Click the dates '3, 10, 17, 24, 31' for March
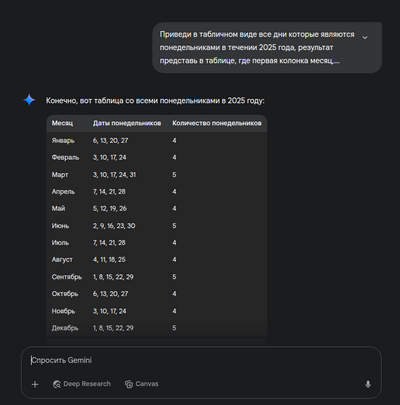This screenshot has height=405, width=400. click(x=114, y=175)
